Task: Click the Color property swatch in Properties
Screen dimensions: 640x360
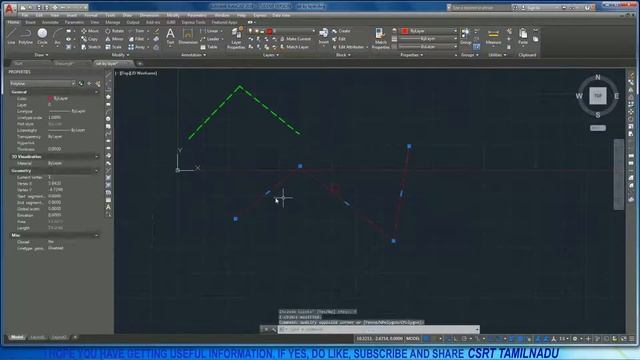Action: 51,99
